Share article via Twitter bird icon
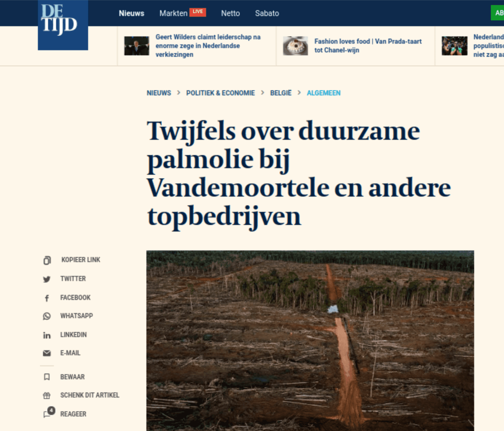 pos(47,279)
